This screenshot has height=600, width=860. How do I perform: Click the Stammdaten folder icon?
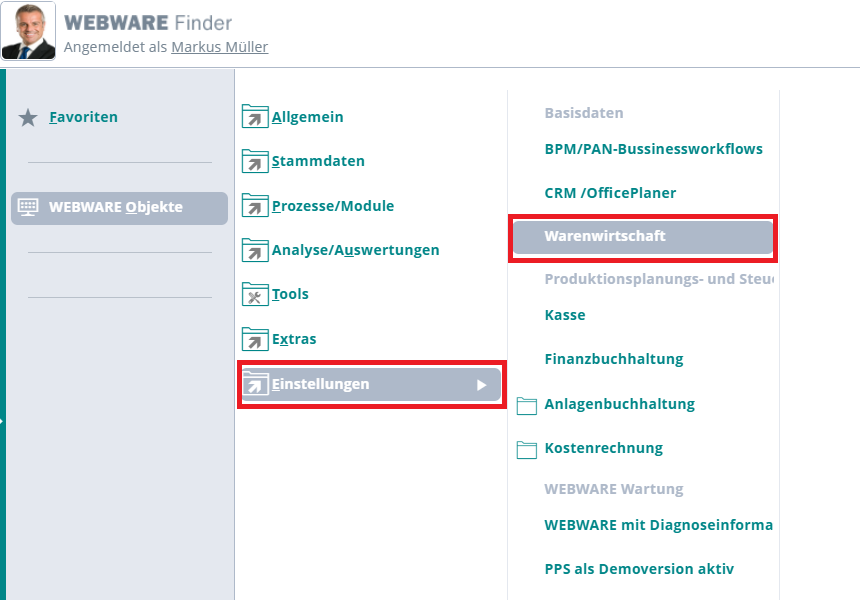255,161
